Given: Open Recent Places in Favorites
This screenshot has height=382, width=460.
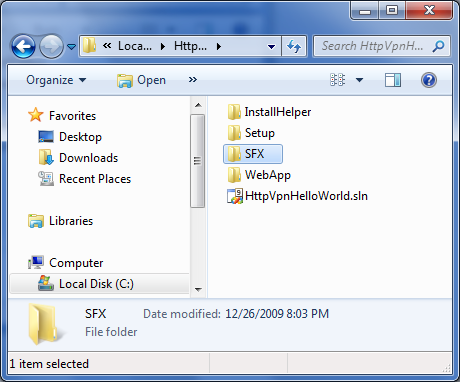Looking at the screenshot, I should click(95, 179).
